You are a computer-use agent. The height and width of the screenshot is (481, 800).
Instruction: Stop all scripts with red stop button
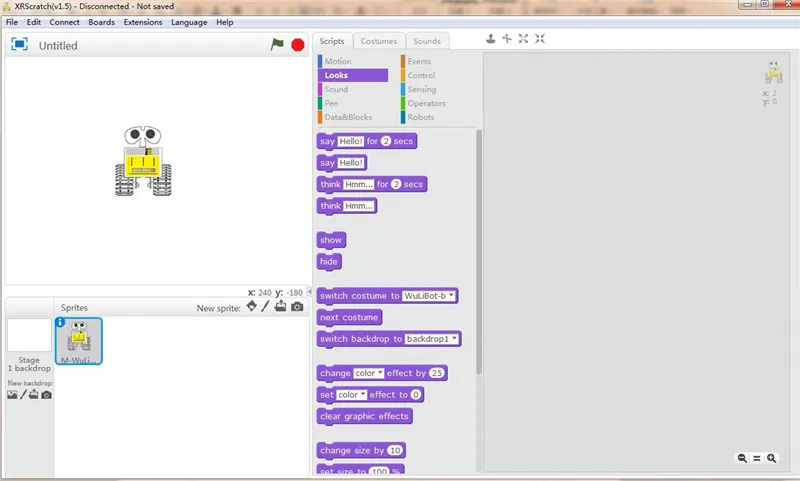pyautogui.click(x=298, y=45)
